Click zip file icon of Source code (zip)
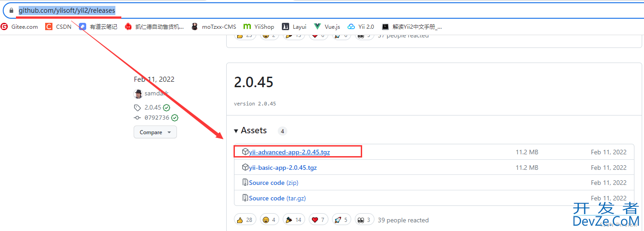The width and height of the screenshot is (644, 231). [x=245, y=183]
